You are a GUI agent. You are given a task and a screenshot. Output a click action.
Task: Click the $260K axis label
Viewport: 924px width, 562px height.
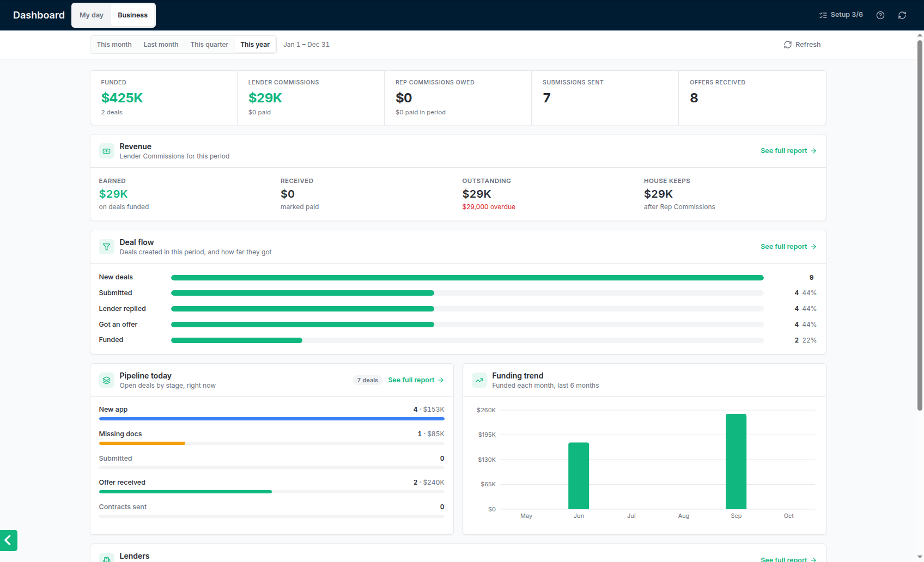tap(486, 410)
